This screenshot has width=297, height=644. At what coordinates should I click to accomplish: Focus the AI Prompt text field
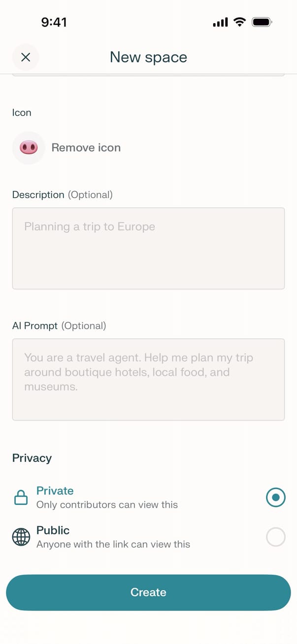pos(148,379)
